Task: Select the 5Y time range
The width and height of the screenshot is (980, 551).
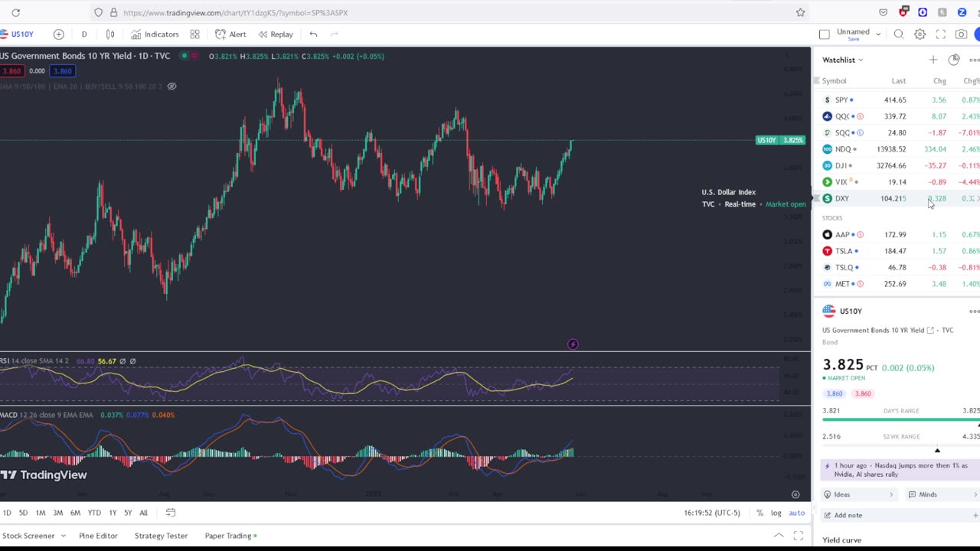Action: [x=128, y=513]
